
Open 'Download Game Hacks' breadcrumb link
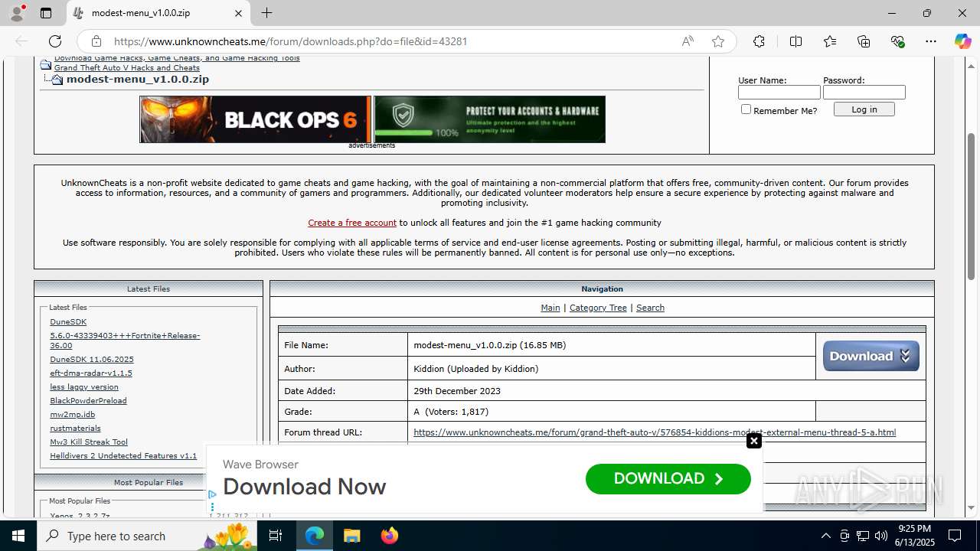(x=177, y=58)
